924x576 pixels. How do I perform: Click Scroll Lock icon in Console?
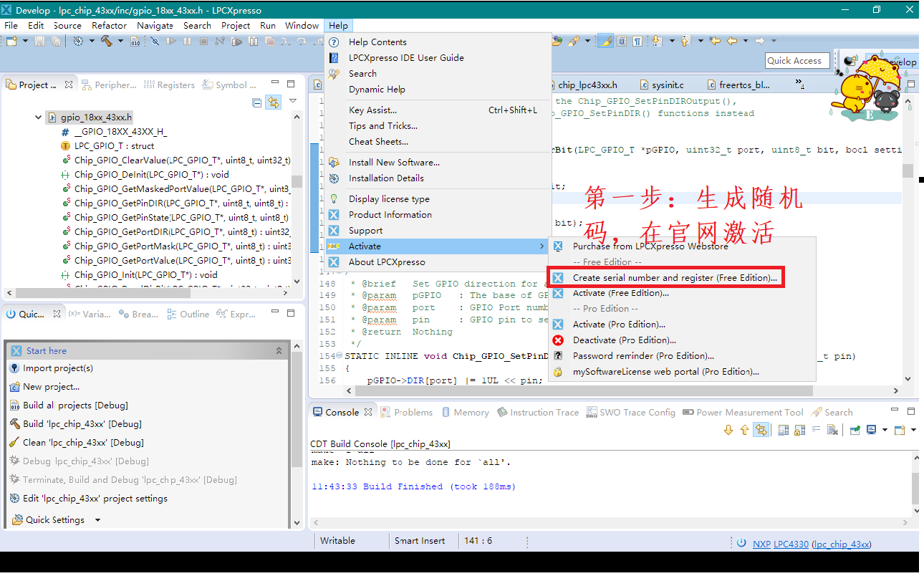pos(799,431)
